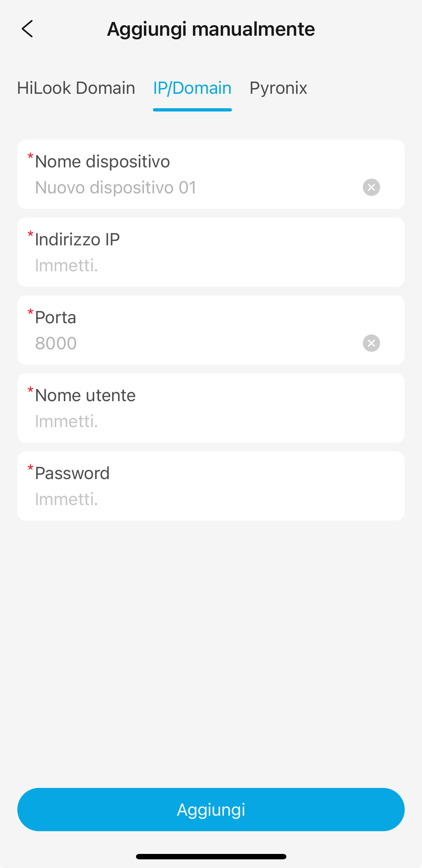This screenshot has width=422, height=868.
Task: Tap the Aggiungi manualmente page title
Action: [x=211, y=29]
